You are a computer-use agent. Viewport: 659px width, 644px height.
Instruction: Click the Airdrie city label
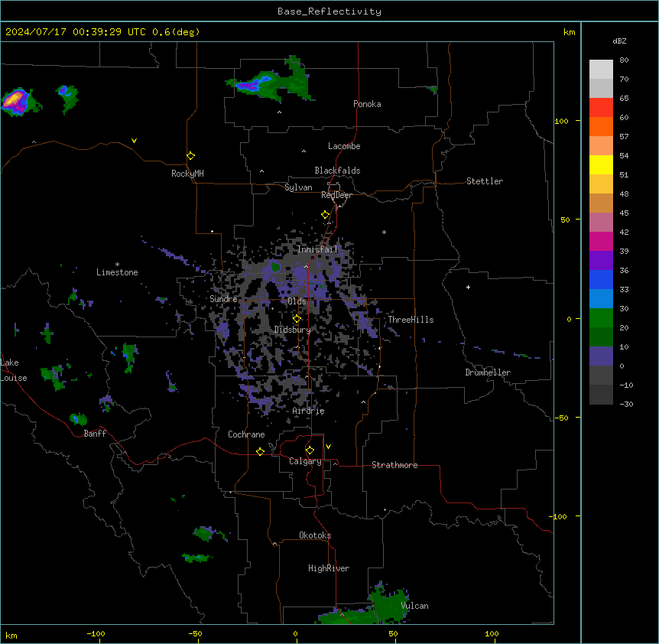click(309, 411)
